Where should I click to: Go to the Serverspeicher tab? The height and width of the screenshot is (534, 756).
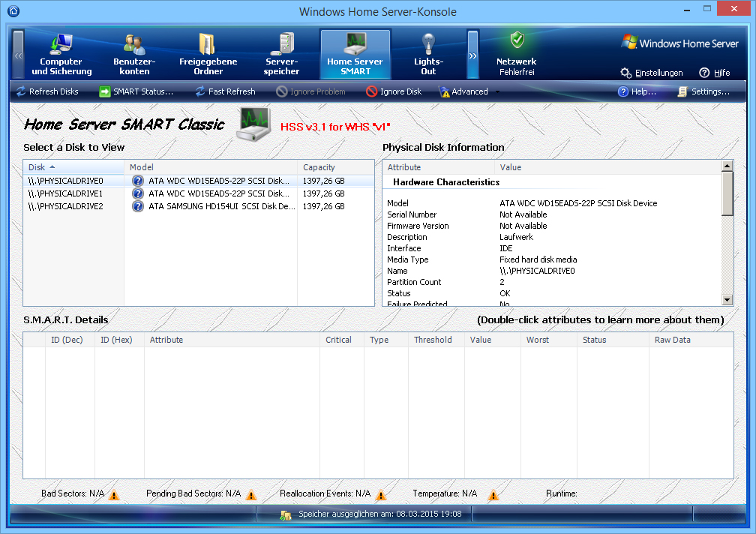pos(281,55)
